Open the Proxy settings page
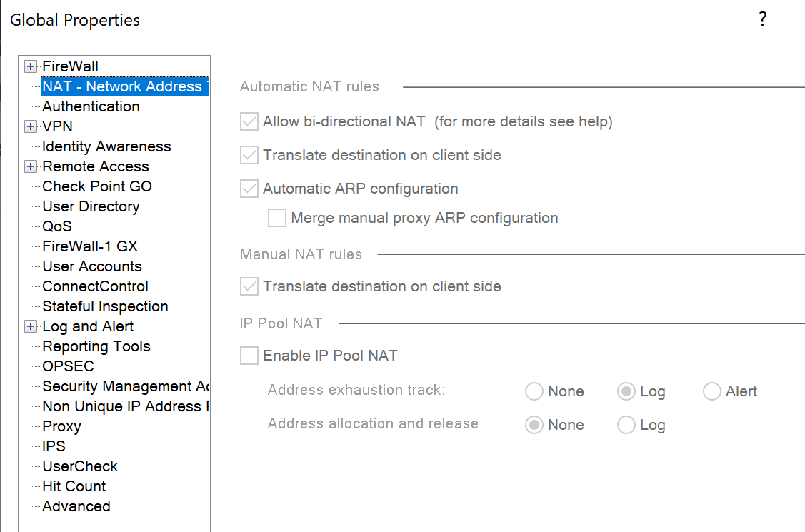This screenshot has width=805, height=532. point(61,426)
